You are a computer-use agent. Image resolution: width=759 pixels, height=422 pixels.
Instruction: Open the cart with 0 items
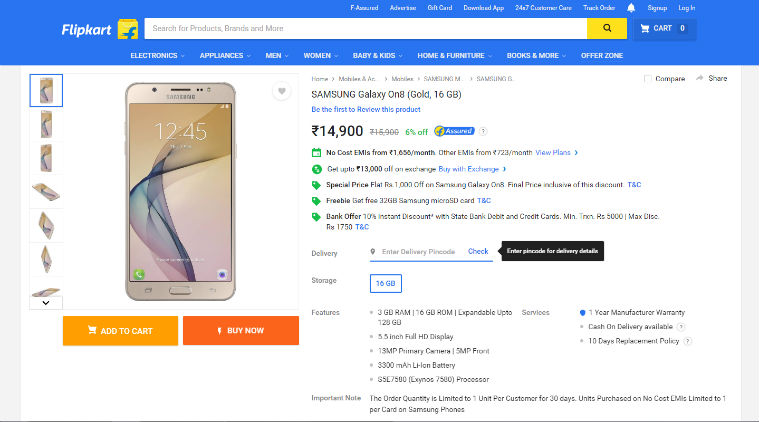(x=665, y=28)
